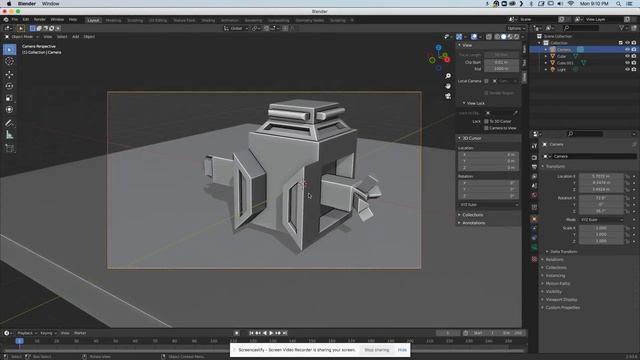Select the Measure tool

(x=9, y=135)
